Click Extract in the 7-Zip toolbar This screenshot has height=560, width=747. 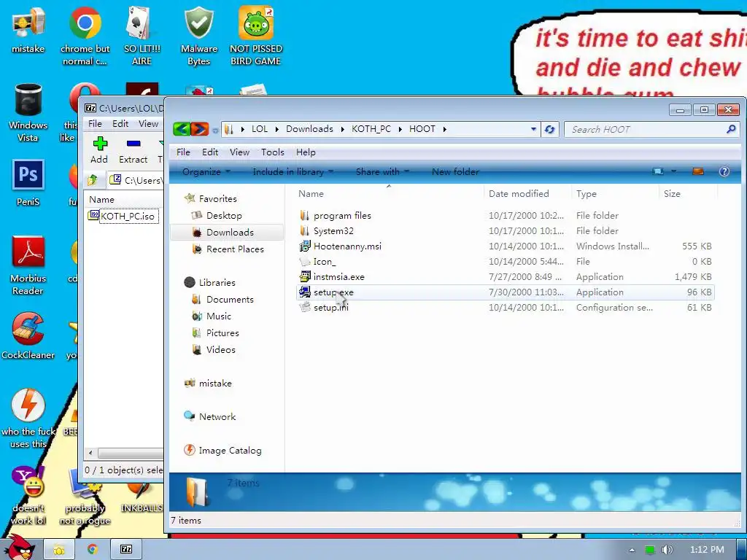(133, 150)
